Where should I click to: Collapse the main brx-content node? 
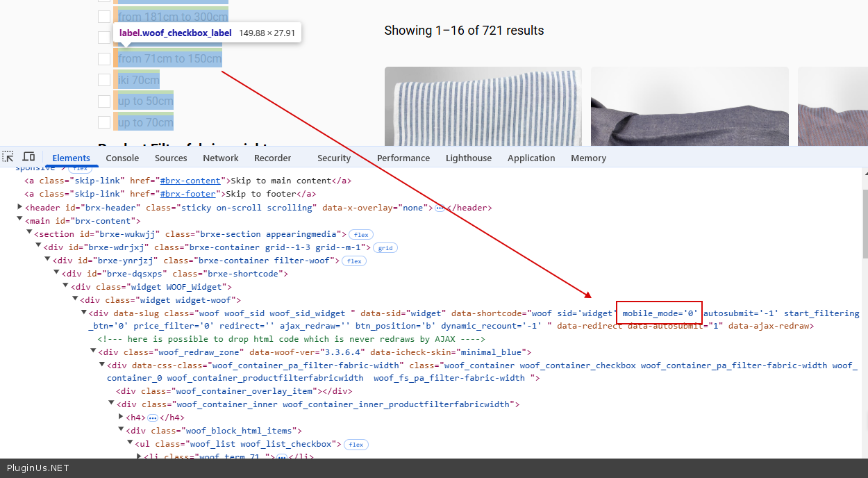pyautogui.click(x=20, y=220)
